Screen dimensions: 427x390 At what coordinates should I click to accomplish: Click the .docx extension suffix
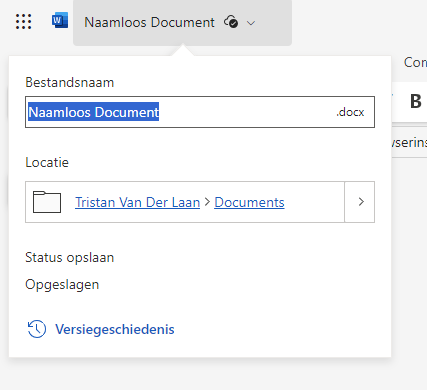click(350, 112)
